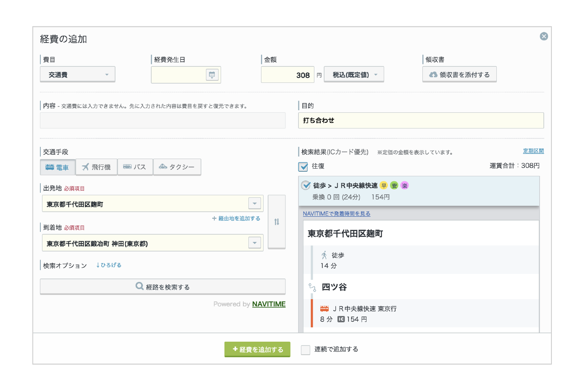Switch to the バス transport tab
Viewport: 588px width, 385px height.
[135, 167]
